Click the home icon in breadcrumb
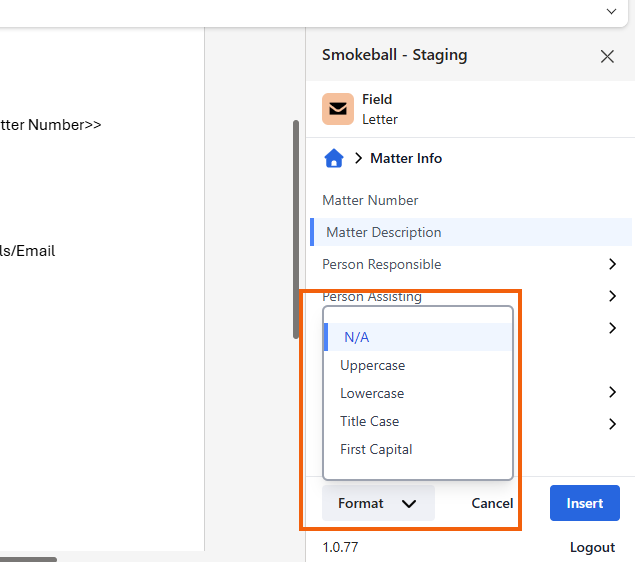The image size is (635, 562). click(334, 158)
